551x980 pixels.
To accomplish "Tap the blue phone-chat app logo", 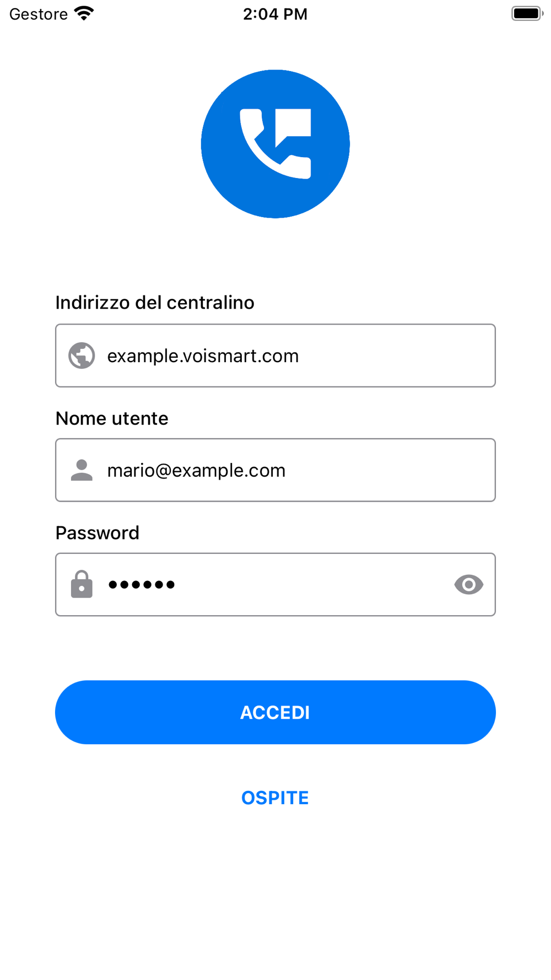I will [275, 144].
